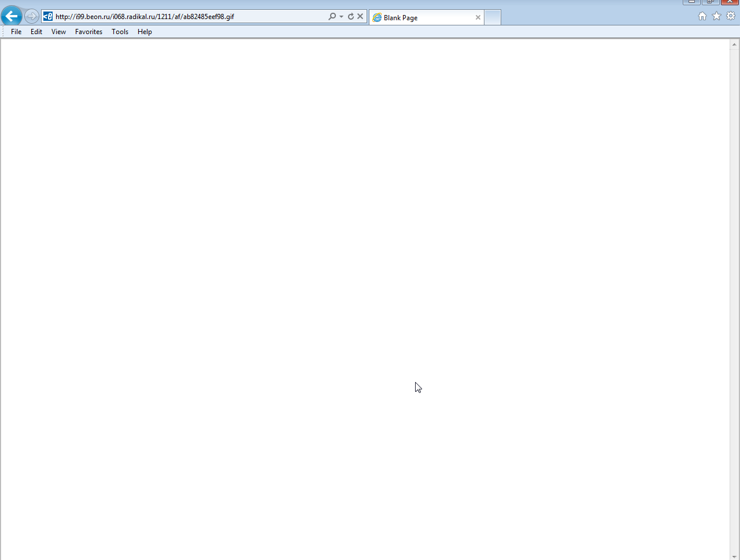Open the Edit menu
This screenshot has height=560, width=740.
[36, 32]
